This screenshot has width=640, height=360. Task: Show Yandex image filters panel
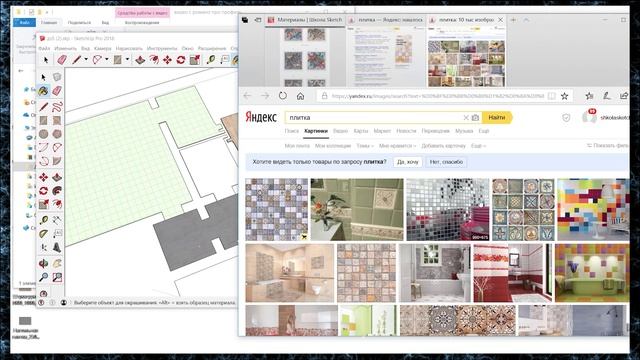[607, 146]
